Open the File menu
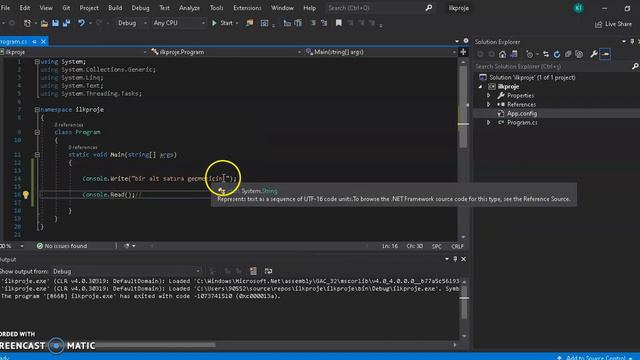 [5, 8]
